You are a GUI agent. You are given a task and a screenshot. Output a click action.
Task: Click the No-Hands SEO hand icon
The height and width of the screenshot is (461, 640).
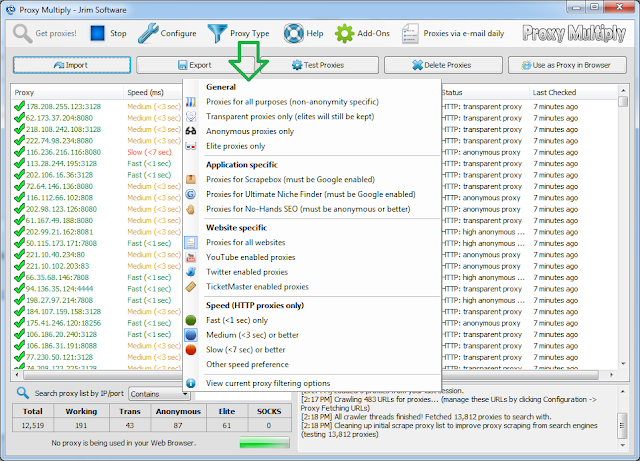tap(191, 209)
